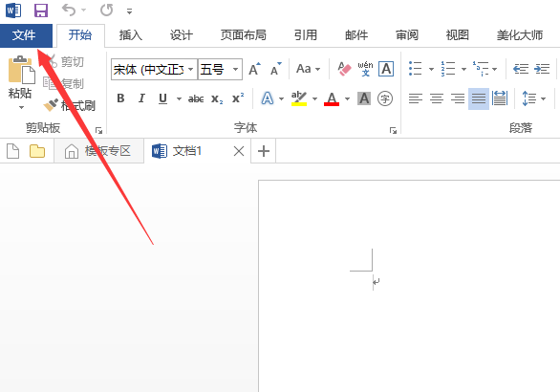The height and width of the screenshot is (392, 560).
Task: Open the font size dropdown 五号
Action: pos(220,69)
